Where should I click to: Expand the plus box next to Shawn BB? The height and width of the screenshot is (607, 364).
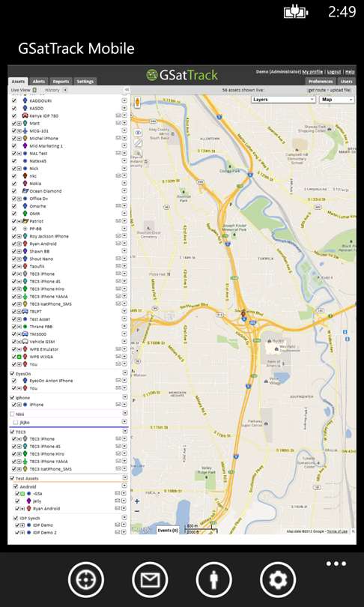[x=19, y=251]
